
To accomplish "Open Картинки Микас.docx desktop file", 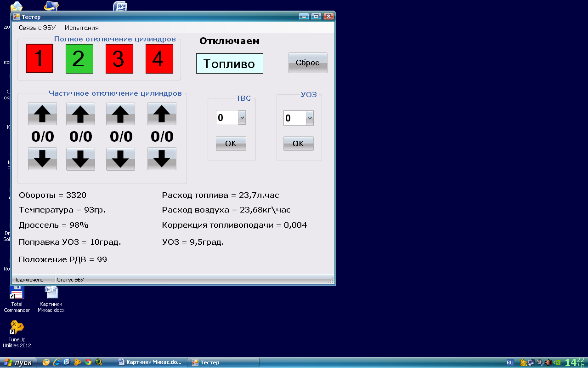I will coord(51,299).
